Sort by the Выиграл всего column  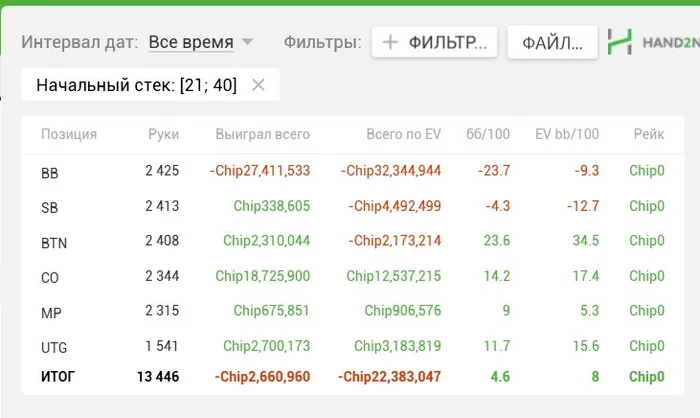(x=262, y=134)
